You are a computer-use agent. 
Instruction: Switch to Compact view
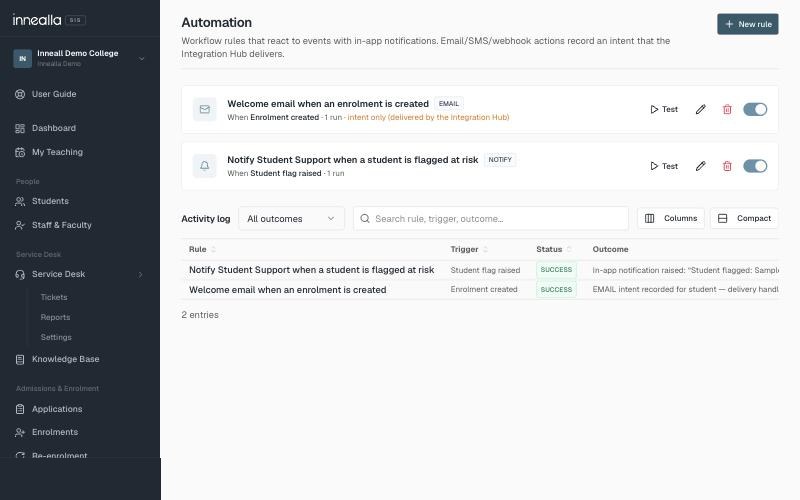tap(744, 218)
